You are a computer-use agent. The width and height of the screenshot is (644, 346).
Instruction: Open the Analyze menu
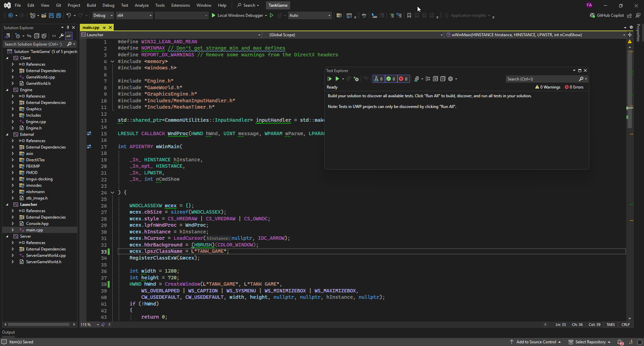[142, 5]
